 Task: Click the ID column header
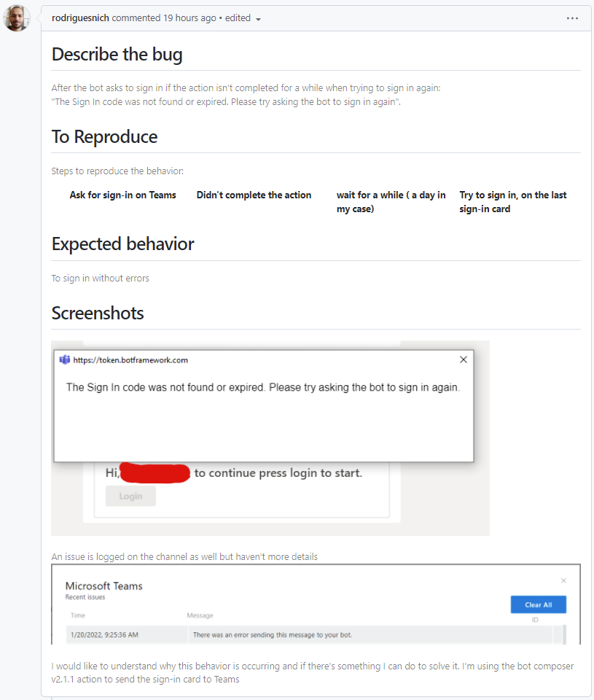click(535, 620)
